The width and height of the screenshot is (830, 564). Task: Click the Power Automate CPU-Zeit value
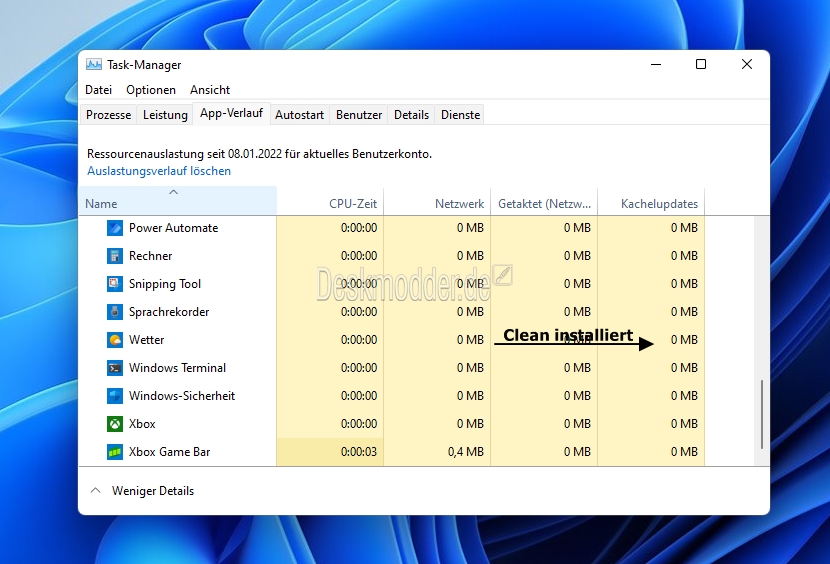tap(359, 228)
